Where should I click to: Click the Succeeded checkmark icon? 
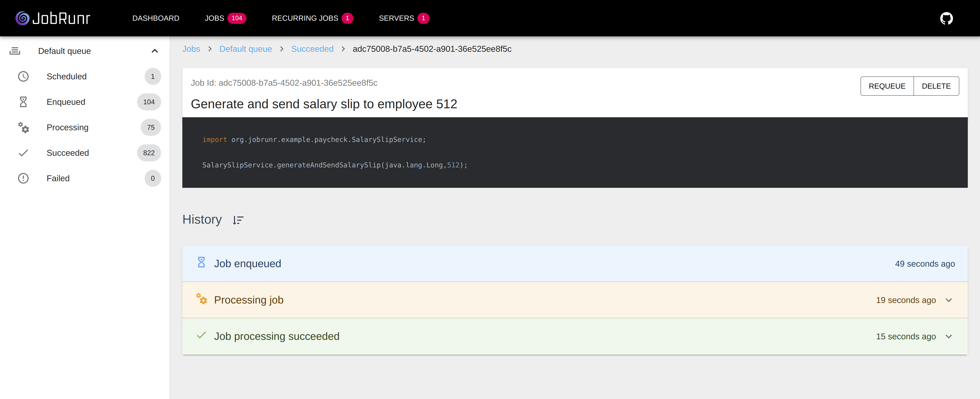tap(23, 153)
